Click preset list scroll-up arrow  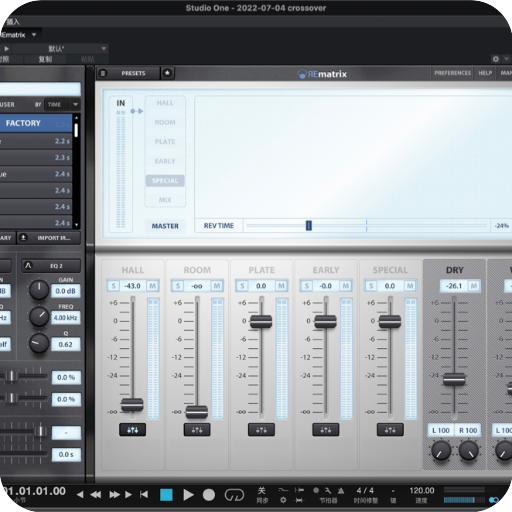click(77, 118)
